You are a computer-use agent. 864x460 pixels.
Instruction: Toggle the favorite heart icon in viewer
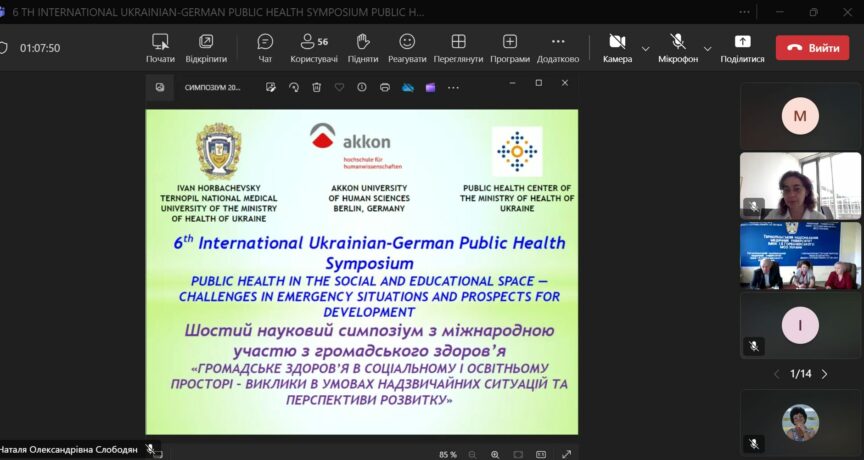[x=340, y=88]
